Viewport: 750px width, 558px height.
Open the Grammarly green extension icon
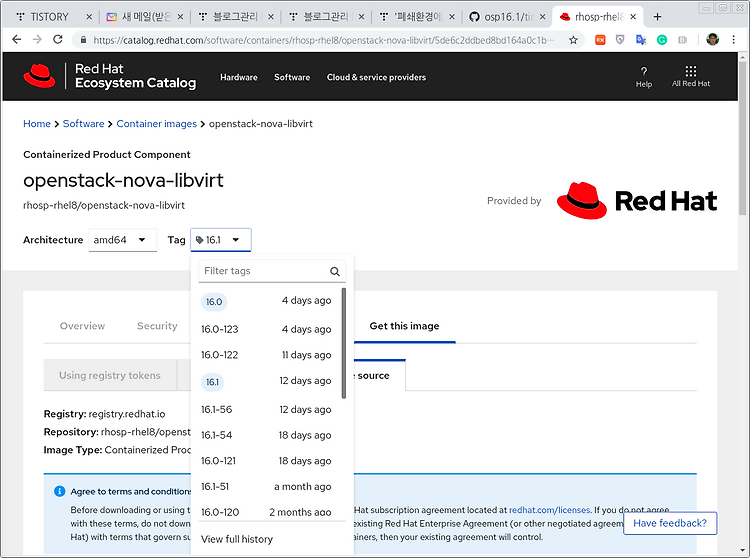click(662, 40)
